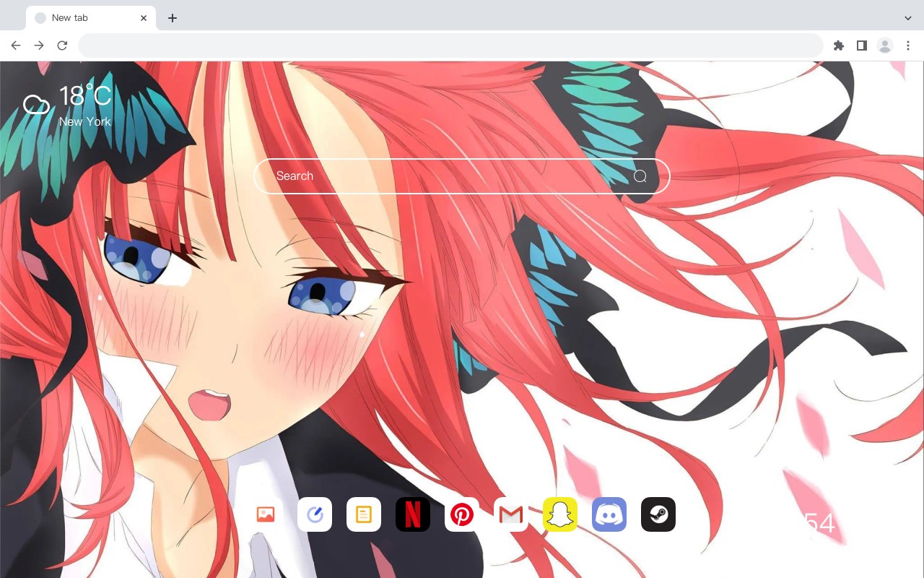Image resolution: width=924 pixels, height=578 pixels.
Task: Launch the Pinterest shortcut
Action: (462, 514)
